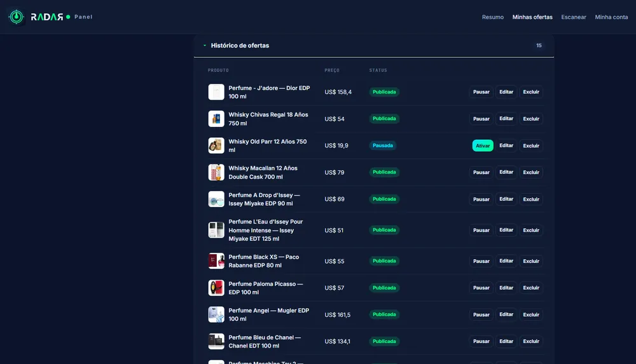Edit the Chivas Regal 18 offer
The width and height of the screenshot is (636, 364).
tap(506, 119)
